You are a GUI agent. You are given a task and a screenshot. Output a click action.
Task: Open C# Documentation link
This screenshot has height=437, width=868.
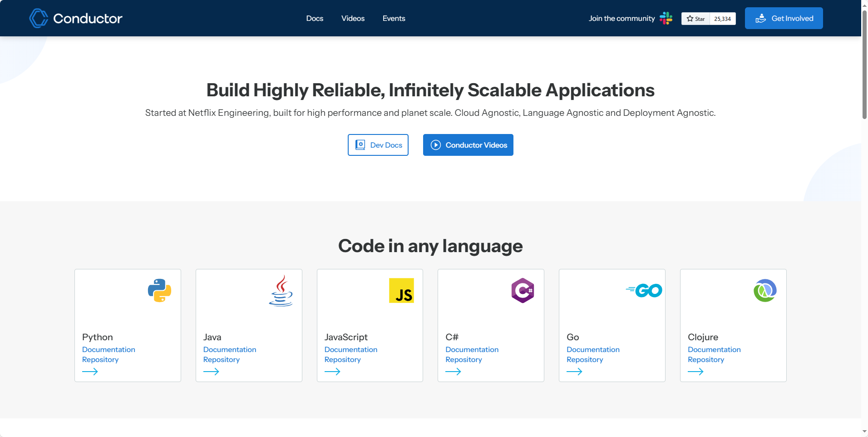pyautogui.click(x=472, y=349)
